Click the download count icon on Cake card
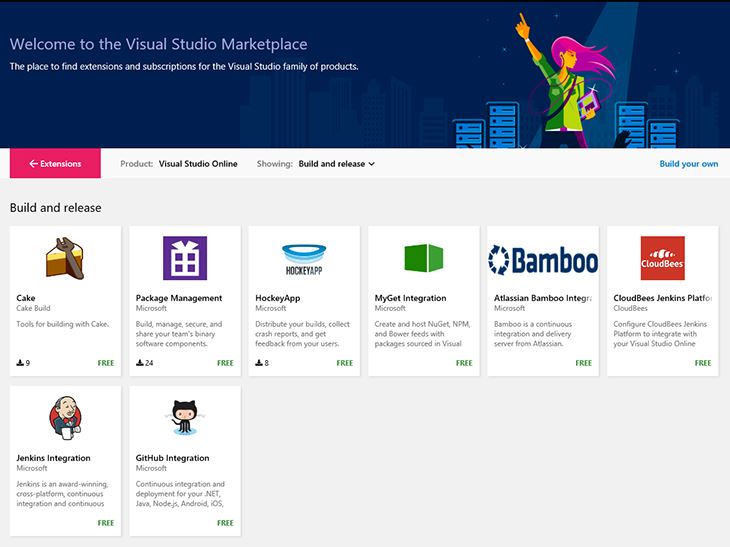This screenshot has height=547, width=730. coord(20,363)
